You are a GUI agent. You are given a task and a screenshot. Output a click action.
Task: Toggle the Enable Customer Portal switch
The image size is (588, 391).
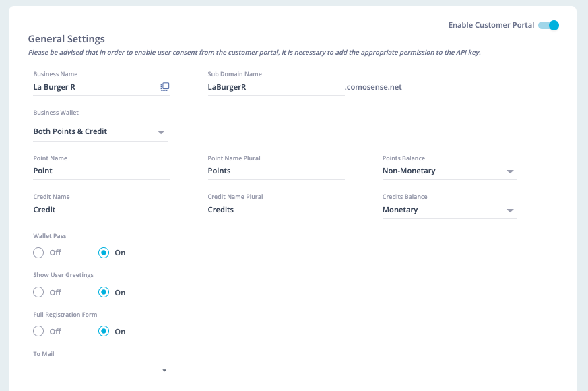[x=548, y=25]
